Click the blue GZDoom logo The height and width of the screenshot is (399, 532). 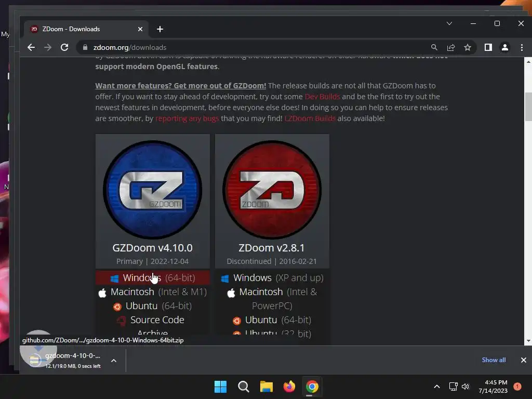click(153, 190)
